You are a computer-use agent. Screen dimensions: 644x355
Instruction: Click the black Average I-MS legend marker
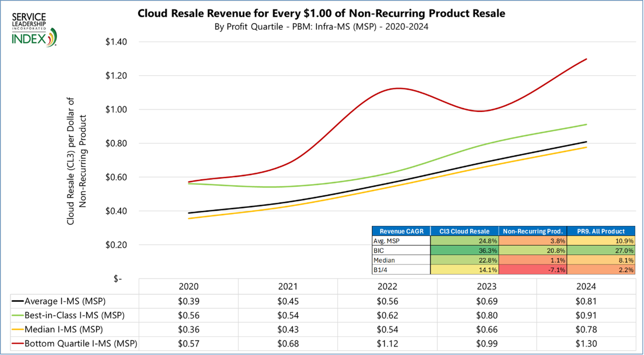pos(18,301)
